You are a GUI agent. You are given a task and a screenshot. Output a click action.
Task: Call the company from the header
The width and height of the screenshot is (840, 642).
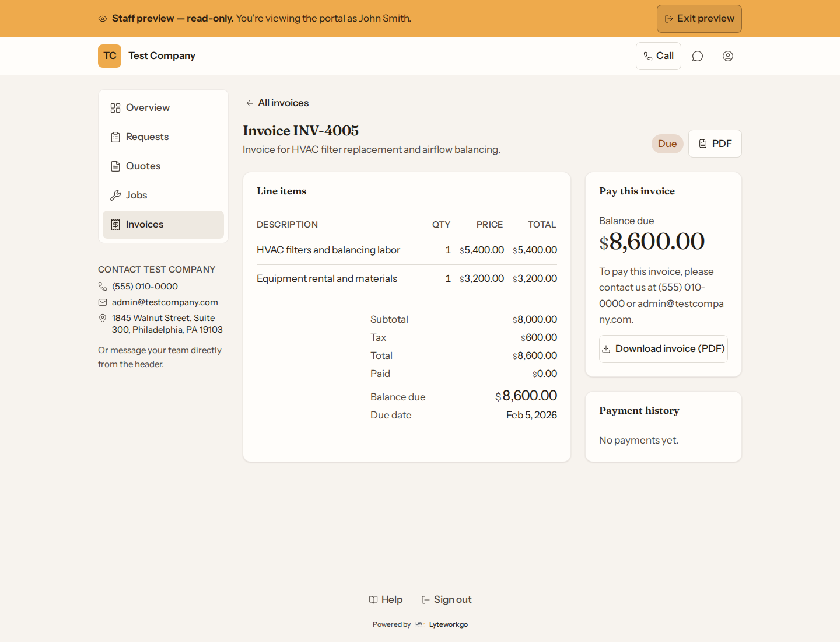click(x=658, y=56)
